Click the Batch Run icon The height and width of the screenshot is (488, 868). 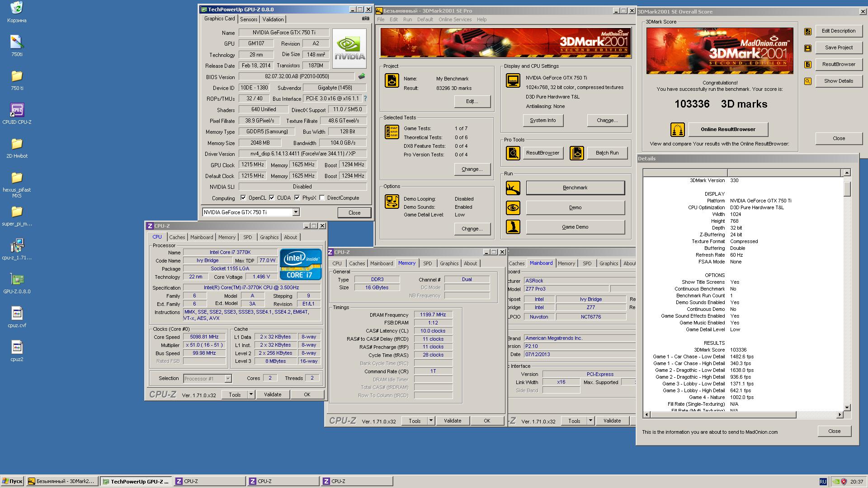click(x=576, y=153)
